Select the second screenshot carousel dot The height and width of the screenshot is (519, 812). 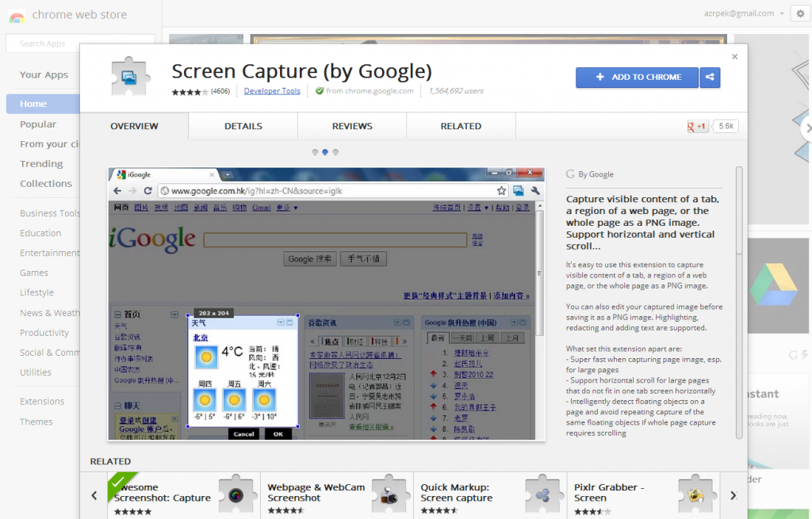325,151
